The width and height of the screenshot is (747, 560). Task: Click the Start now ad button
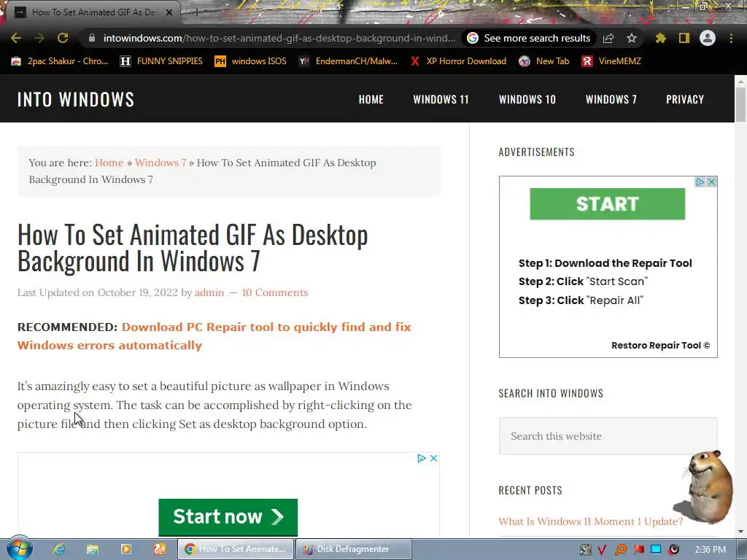coord(228,517)
